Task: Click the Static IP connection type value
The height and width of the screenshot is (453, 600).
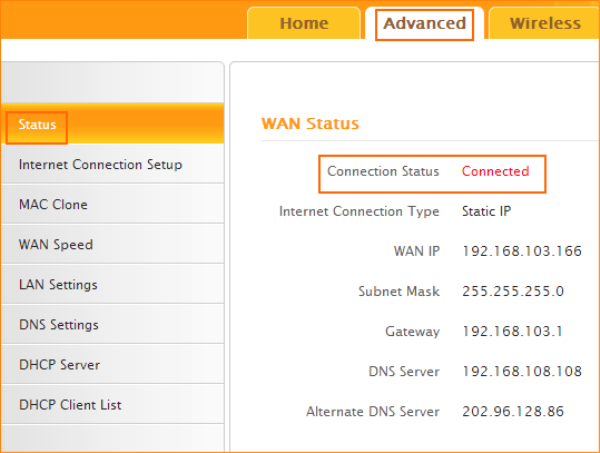Action: coord(488,211)
